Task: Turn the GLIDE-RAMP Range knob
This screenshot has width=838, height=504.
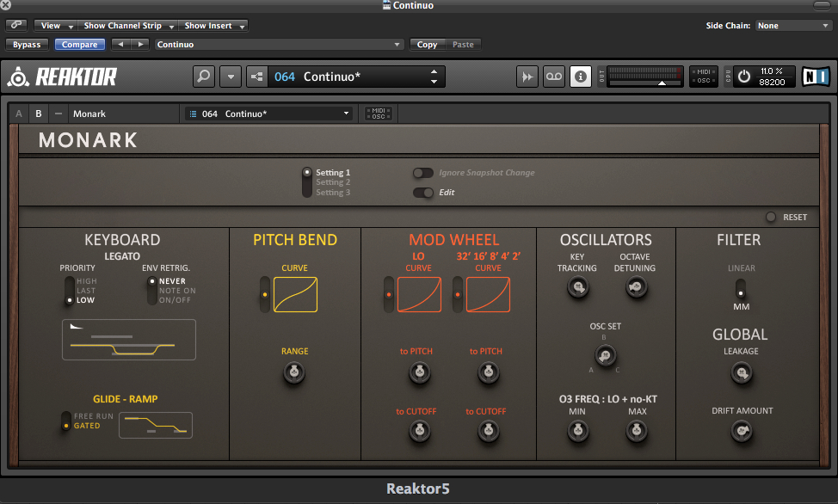Action: point(294,373)
